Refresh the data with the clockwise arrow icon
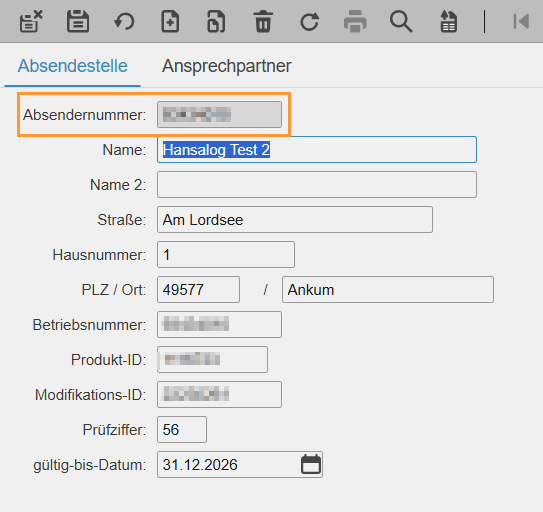The image size is (543, 512). (309, 21)
